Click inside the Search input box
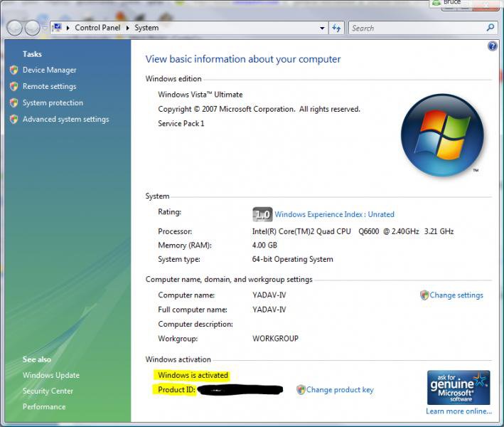The width and height of the screenshot is (504, 427). [418, 28]
